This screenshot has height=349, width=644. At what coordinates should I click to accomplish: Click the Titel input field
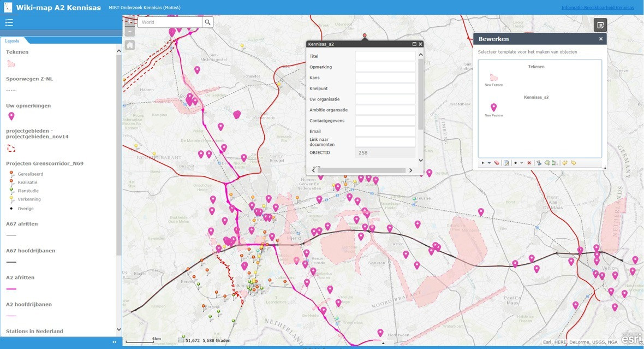pos(385,56)
